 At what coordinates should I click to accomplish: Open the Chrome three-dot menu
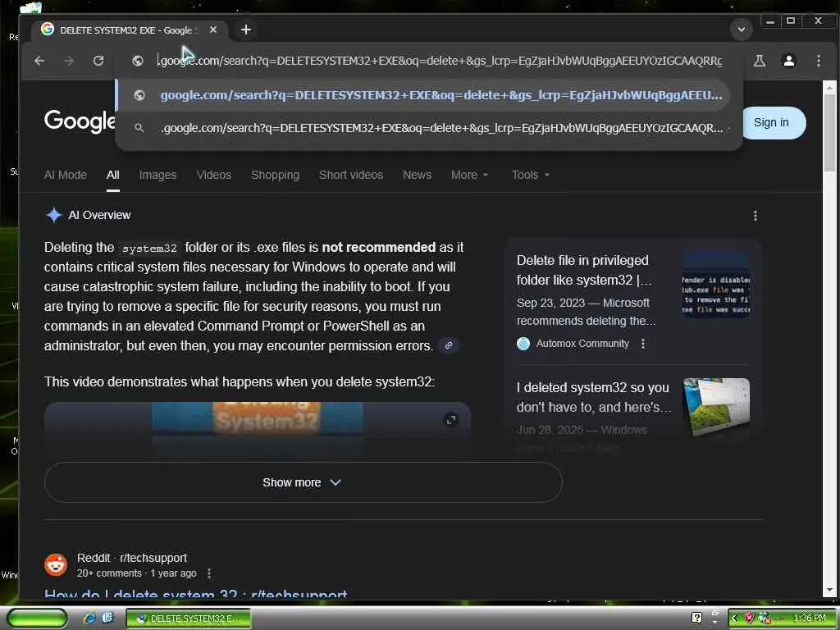click(818, 61)
